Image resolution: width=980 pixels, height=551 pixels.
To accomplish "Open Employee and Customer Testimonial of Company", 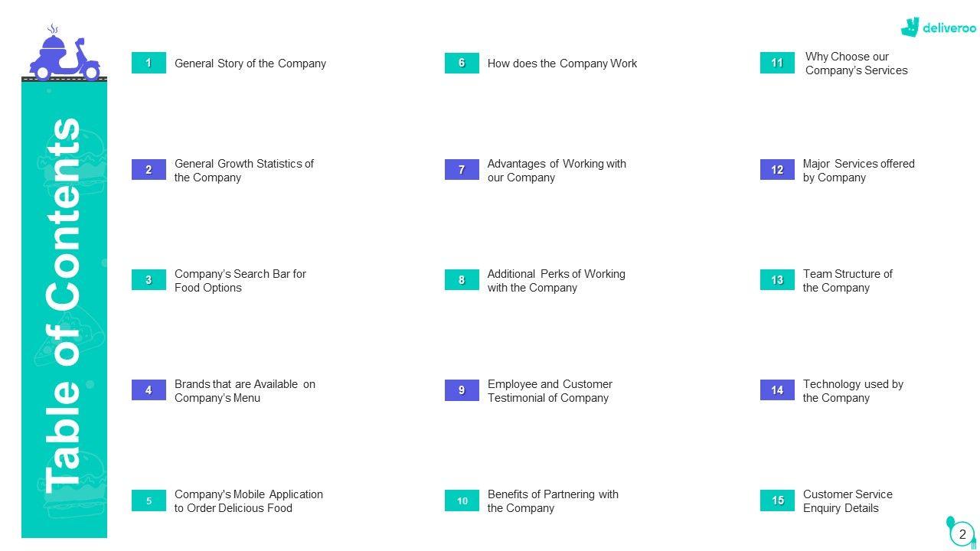I will [550, 391].
